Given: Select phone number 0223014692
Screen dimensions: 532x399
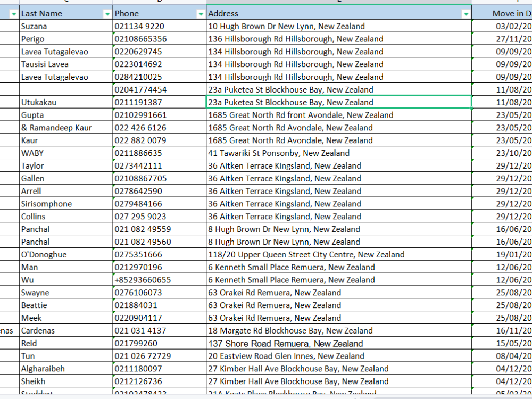Looking at the screenshot, I should (160, 64).
